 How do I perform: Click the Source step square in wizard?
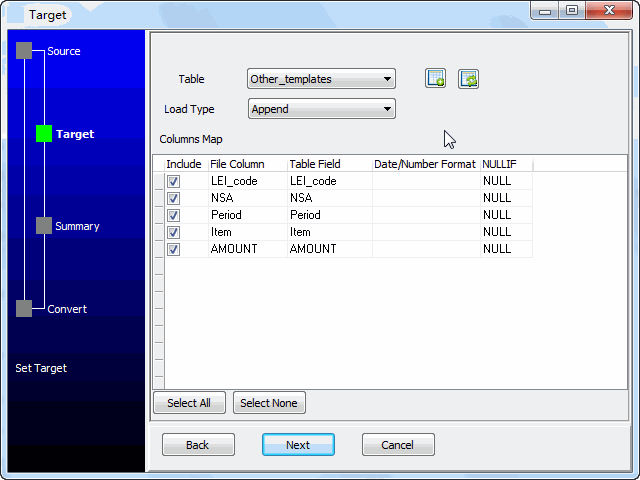(24, 51)
